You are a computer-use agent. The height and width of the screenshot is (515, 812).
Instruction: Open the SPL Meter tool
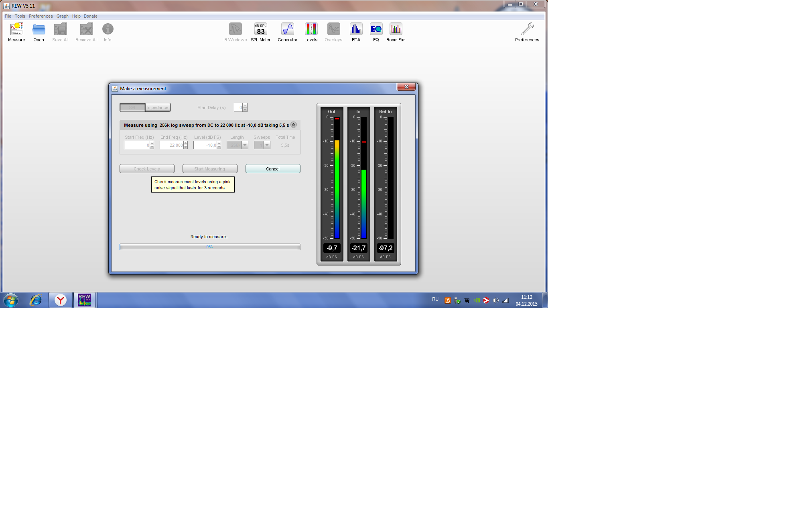[x=260, y=29]
